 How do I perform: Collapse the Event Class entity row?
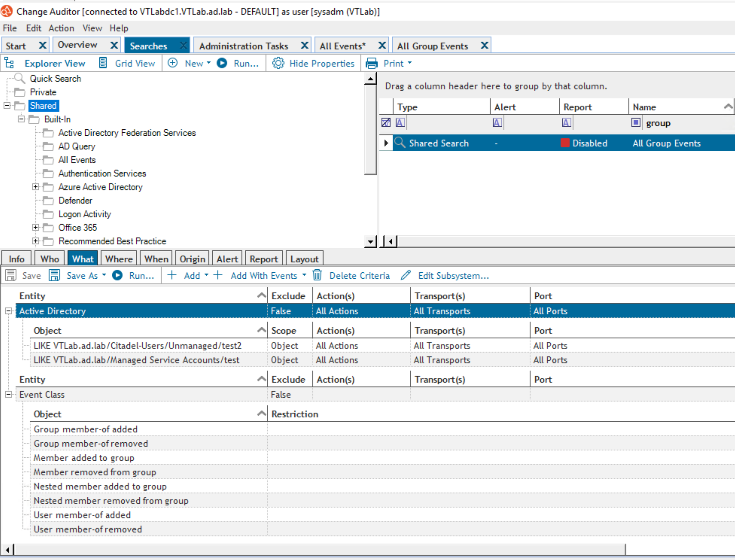(x=9, y=394)
